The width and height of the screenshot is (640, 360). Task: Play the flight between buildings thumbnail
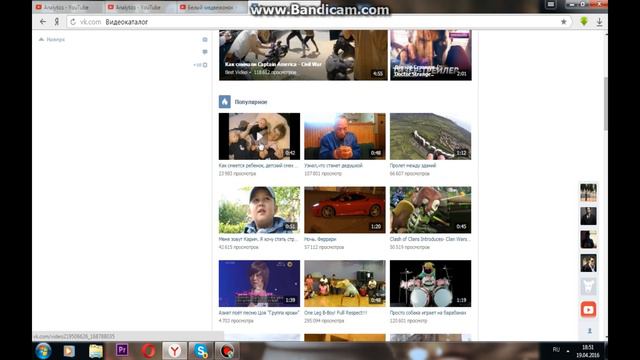430,136
